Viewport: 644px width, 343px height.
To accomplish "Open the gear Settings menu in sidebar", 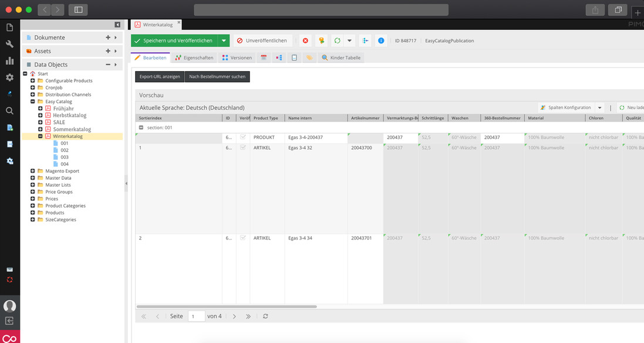I will click(9, 77).
